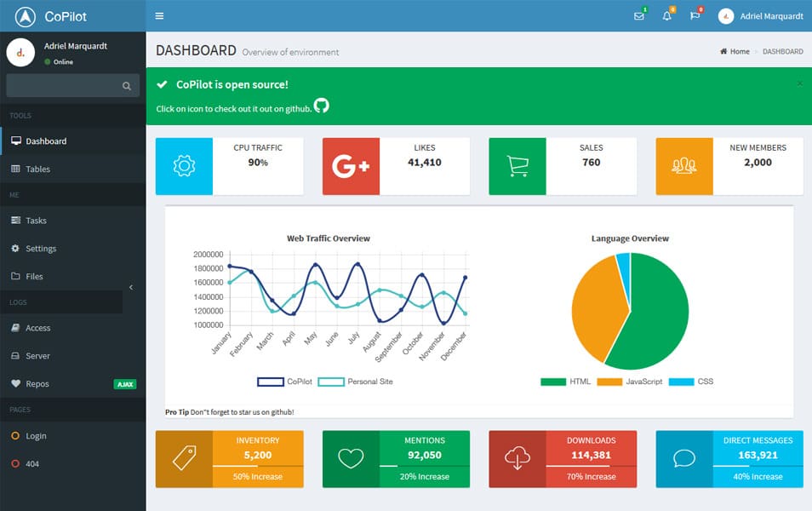Toggle the JavaScript pie chart legend
Viewport: 812px width, 511px height.
tap(629, 382)
